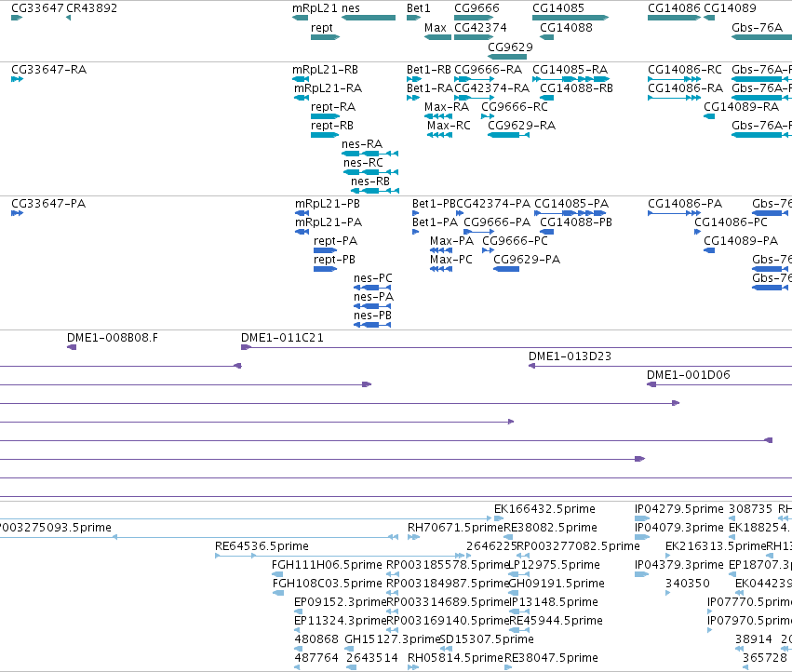Screen dimensions: 792x672
Task: Click EST 487764
Action: tap(316, 658)
